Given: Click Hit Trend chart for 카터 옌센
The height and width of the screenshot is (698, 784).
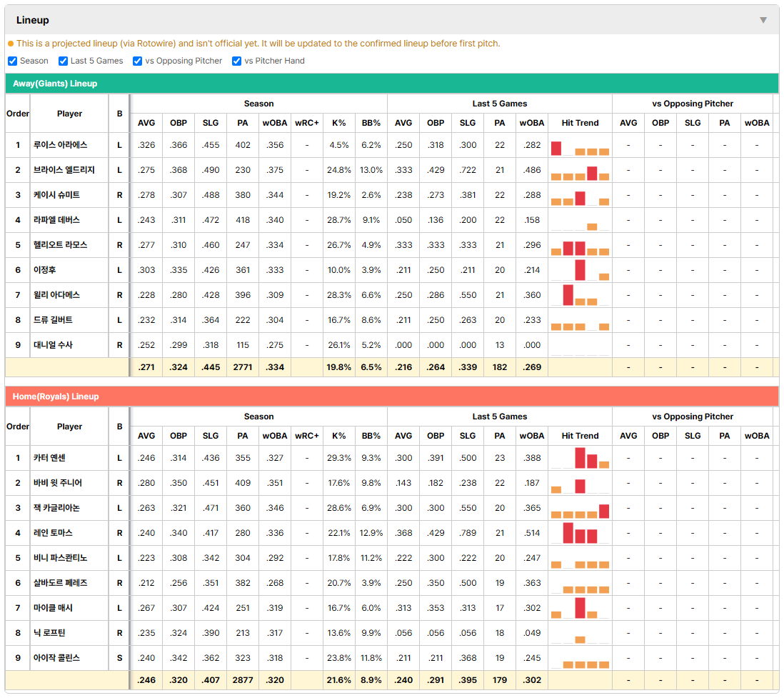Looking at the screenshot, I should click(580, 458).
